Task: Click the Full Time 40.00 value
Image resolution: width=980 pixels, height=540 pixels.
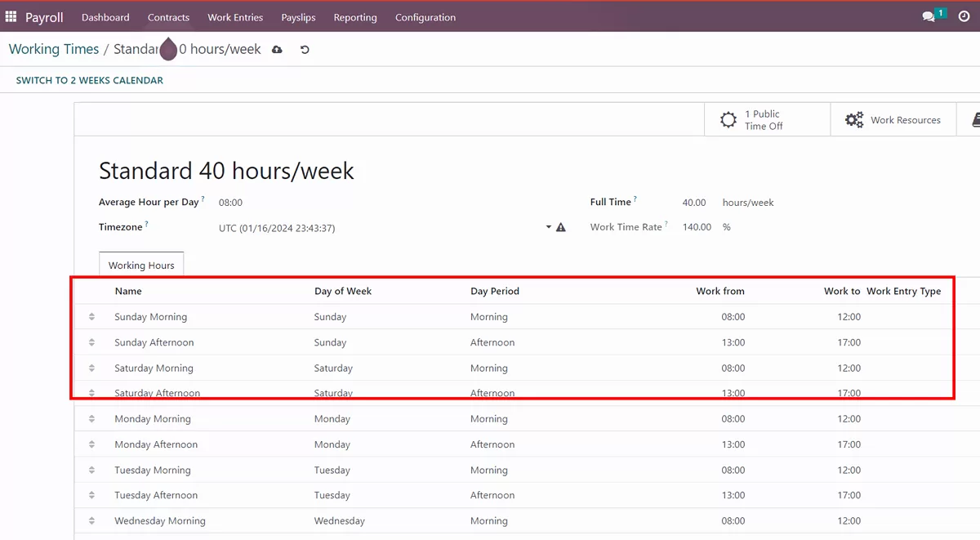Action: click(x=694, y=203)
